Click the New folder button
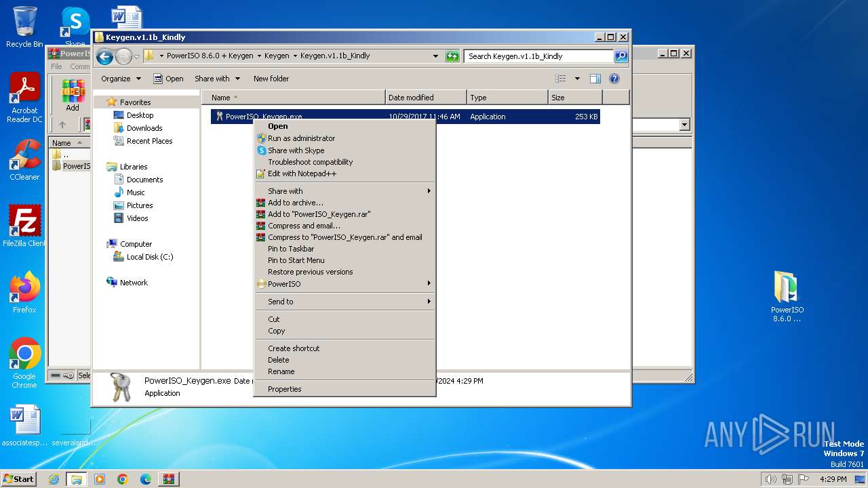The width and height of the screenshot is (868, 488). (x=271, y=79)
